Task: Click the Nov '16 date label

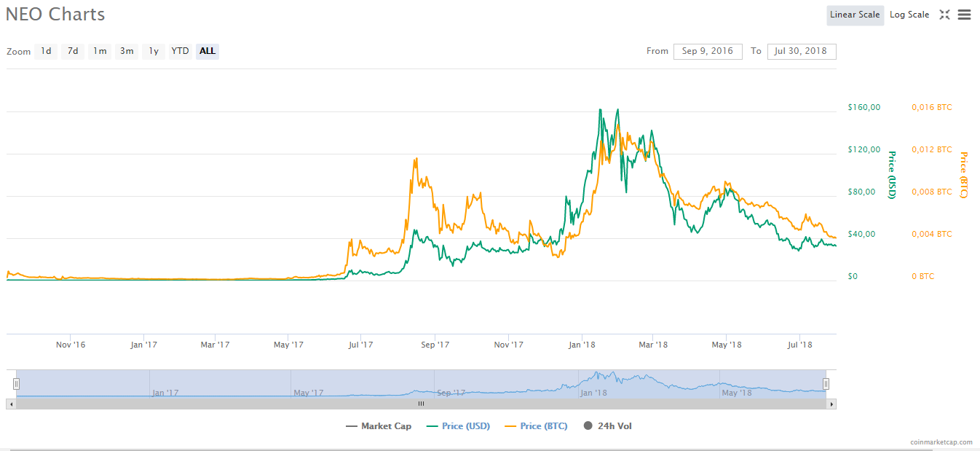Action: [71, 345]
